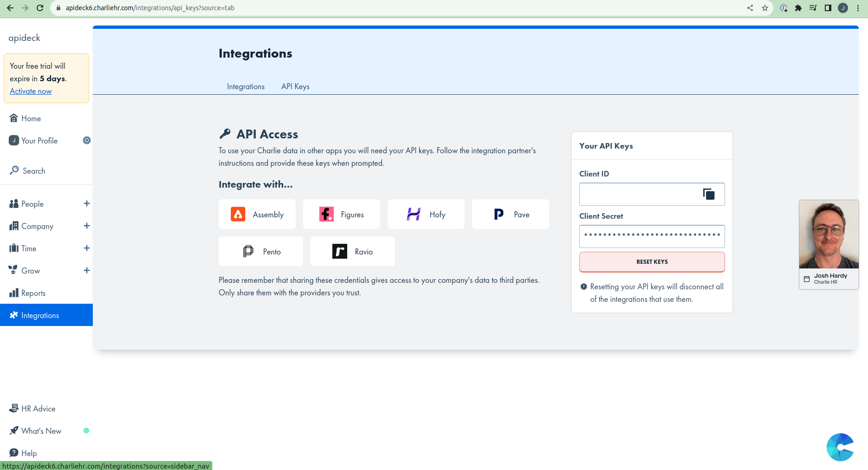Click the Company building icon

pos(14,226)
